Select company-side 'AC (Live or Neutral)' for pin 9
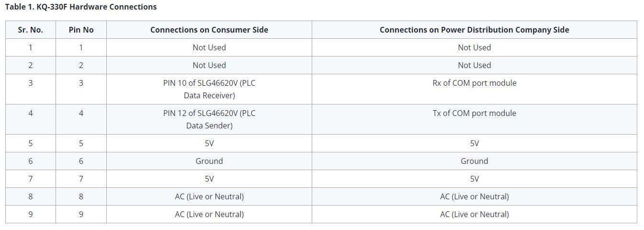 point(474,214)
